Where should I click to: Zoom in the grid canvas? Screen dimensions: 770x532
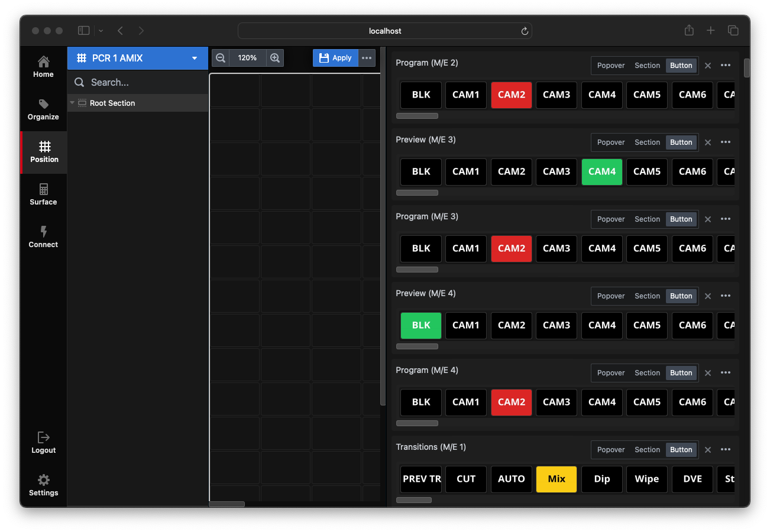pos(275,58)
